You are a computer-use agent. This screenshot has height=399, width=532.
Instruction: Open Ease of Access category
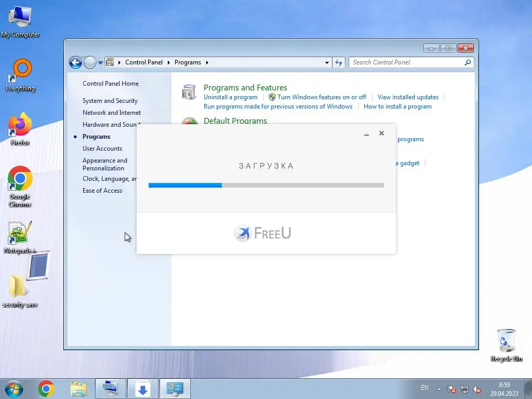point(102,191)
